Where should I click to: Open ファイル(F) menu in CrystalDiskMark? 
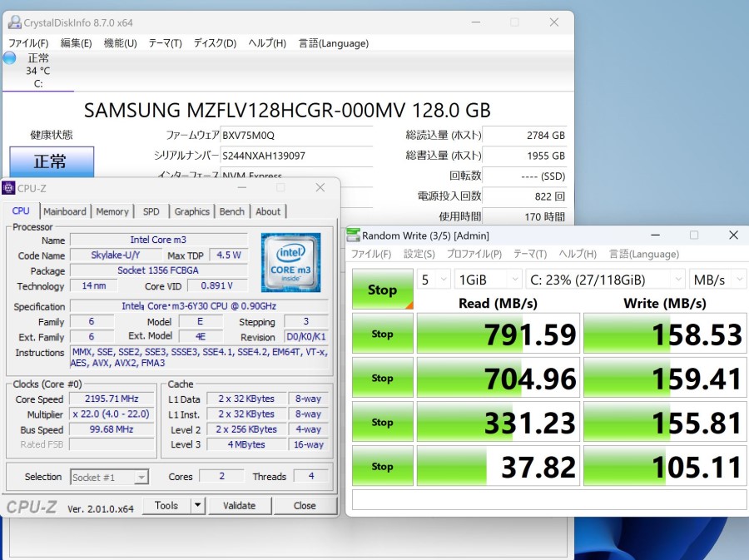pos(371,254)
